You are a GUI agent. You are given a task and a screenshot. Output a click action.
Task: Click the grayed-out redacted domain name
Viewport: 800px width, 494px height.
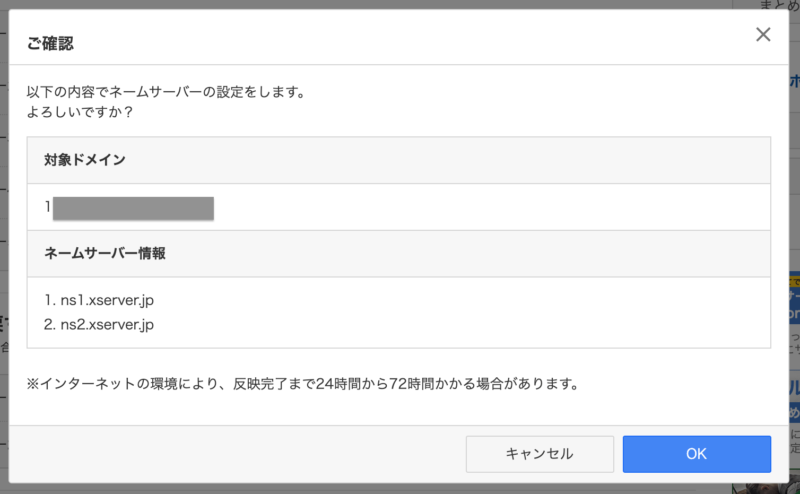pos(133,208)
